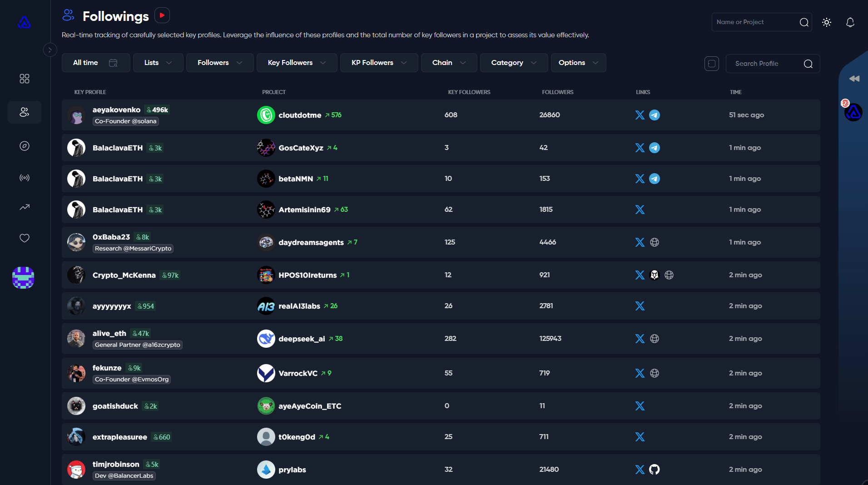This screenshot has height=485, width=868.
Task: Open the compass explore icon in sidebar
Action: [x=25, y=146]
